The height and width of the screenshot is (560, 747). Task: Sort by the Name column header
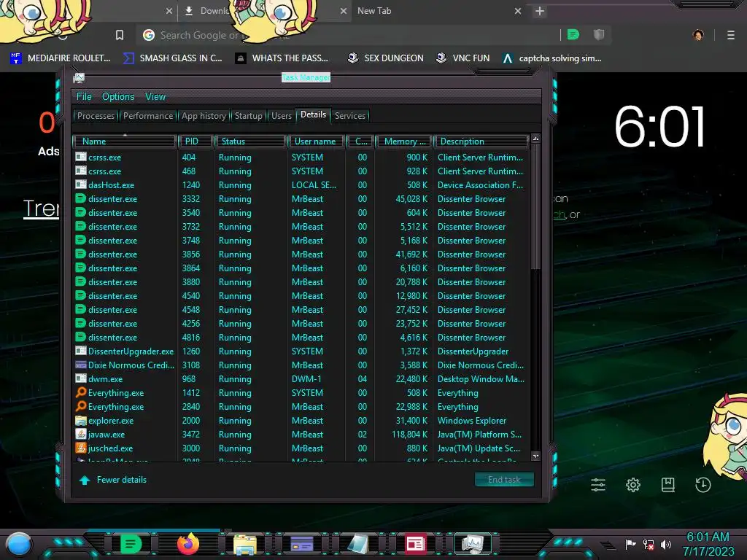pos(124,141)
